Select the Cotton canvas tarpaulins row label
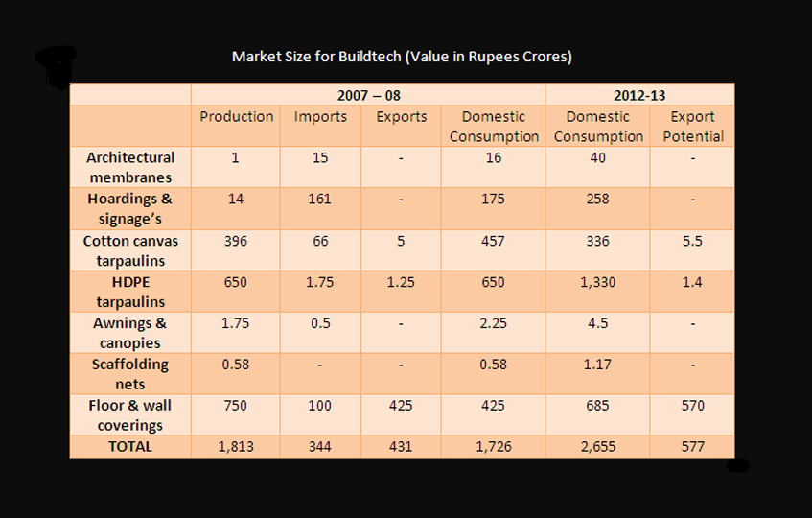This screenshot has height=518, width=812. tap(130, 249)
